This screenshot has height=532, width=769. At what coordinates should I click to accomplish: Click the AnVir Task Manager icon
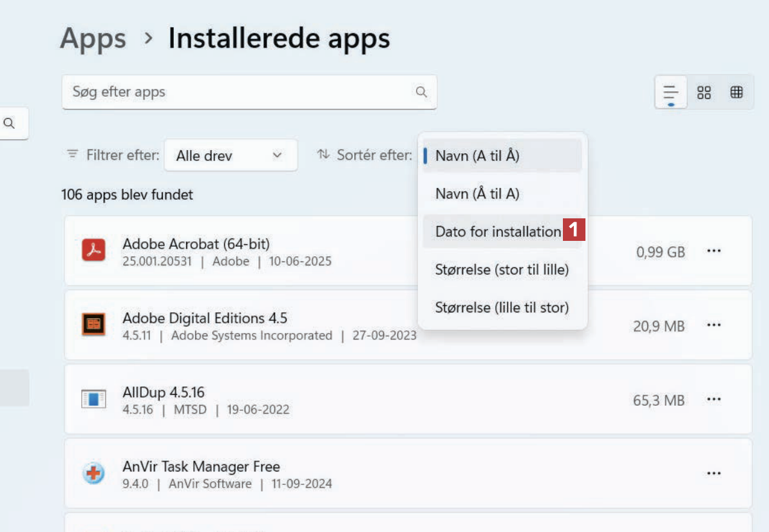(93, 474)
